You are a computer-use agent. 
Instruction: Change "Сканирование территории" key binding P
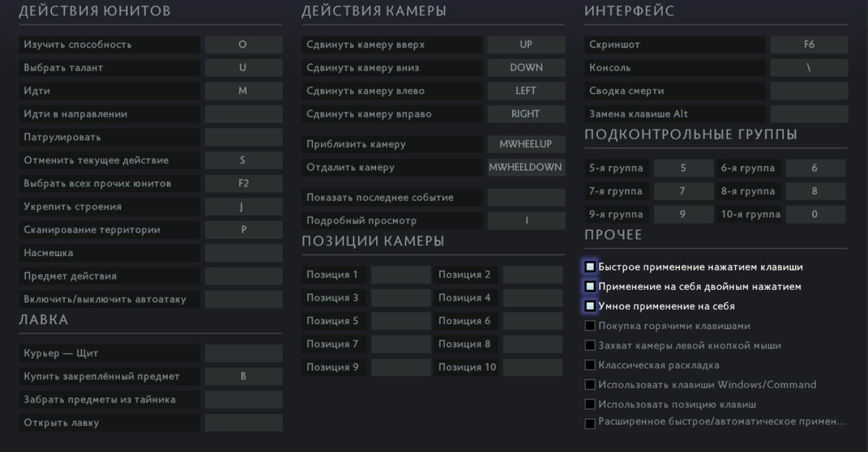[x=244, y=230]
